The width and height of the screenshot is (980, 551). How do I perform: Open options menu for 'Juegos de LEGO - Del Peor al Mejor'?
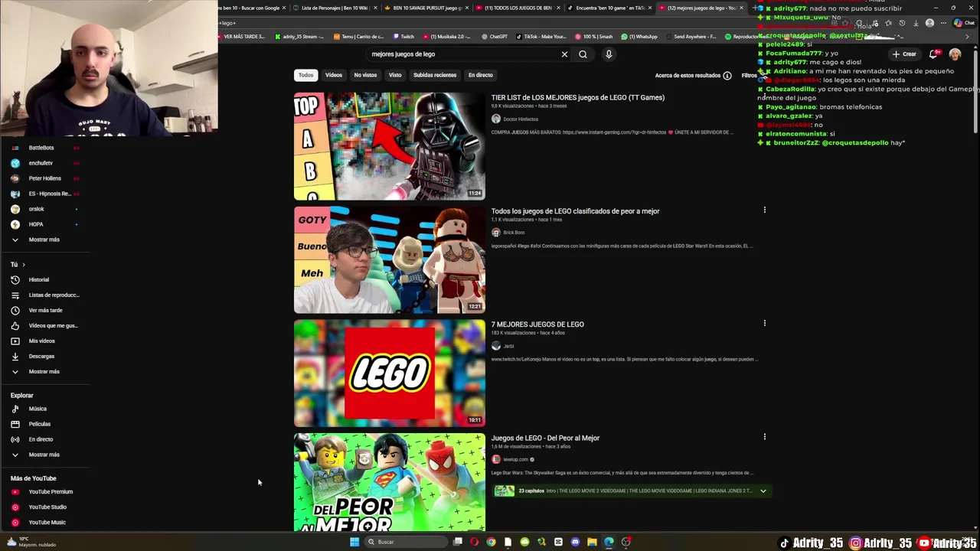[764, 437]
